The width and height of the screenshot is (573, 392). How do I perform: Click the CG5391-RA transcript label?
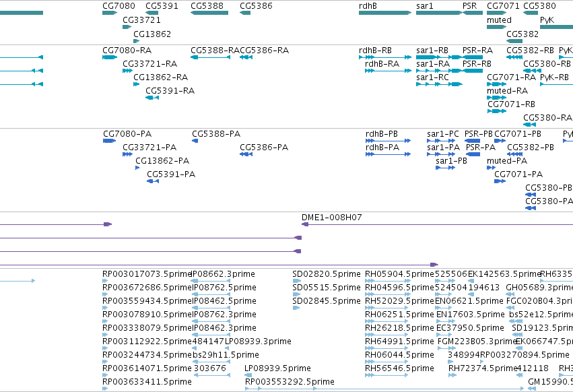[170, 91]
